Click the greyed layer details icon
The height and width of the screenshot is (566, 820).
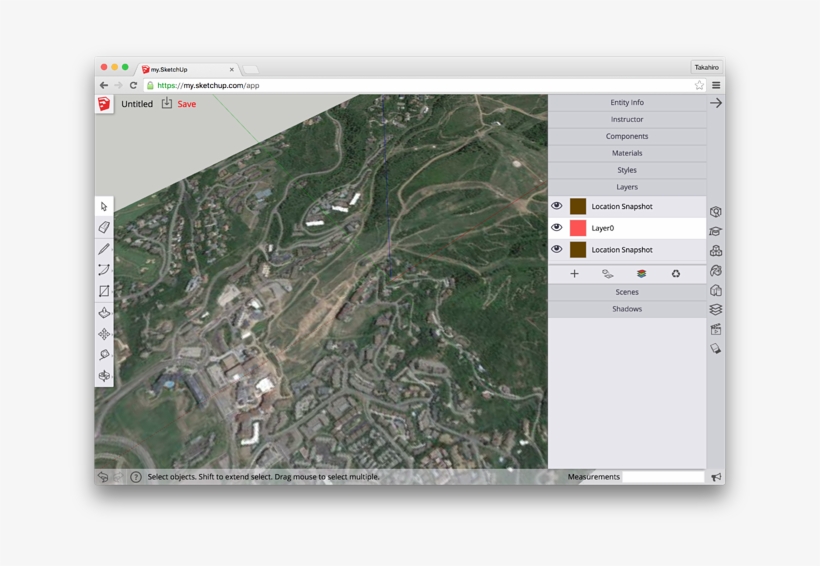pos(607,274)
